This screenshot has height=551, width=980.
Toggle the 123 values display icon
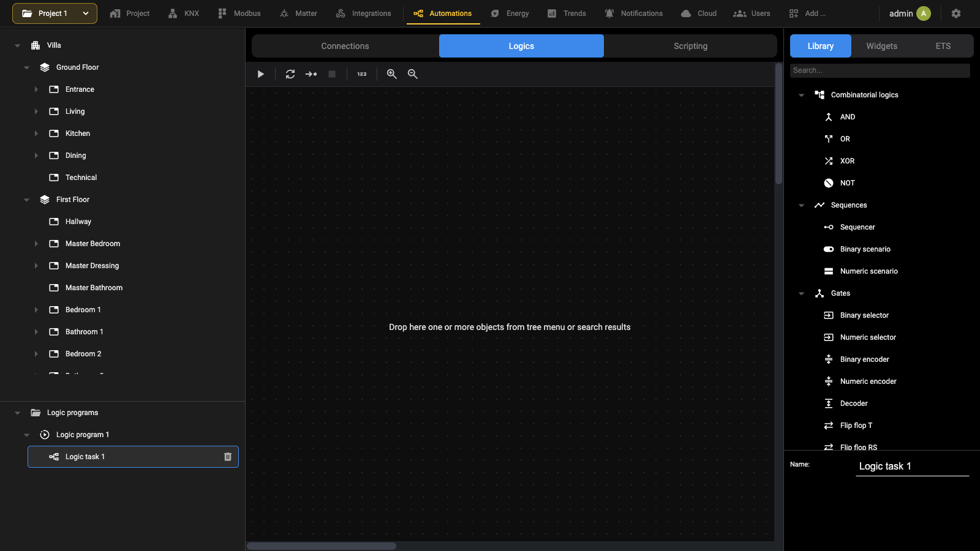362,74
